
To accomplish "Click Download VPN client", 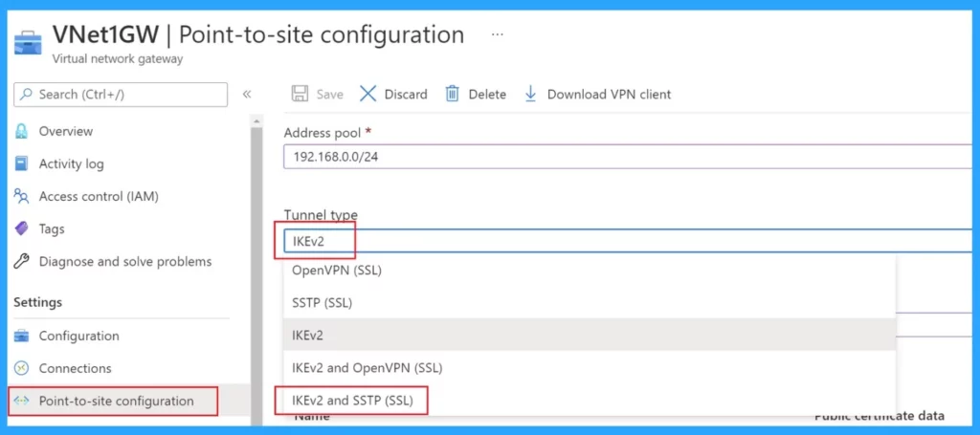I will click(x=610, y=95).
